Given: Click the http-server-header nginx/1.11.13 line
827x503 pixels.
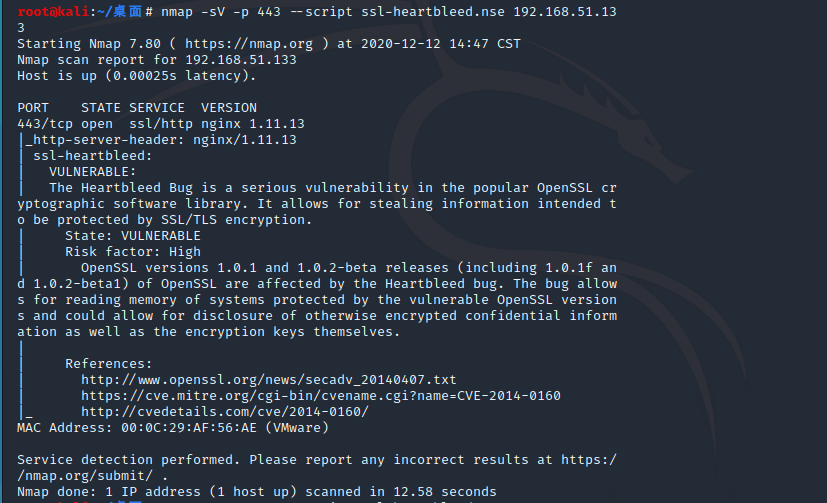Looking at the screenshot, I should 161,140.
